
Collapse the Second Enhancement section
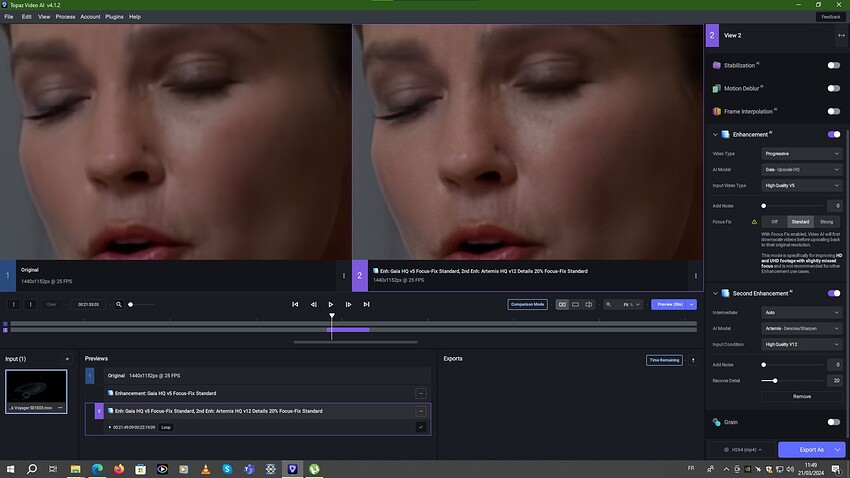(x=715, y=293)
